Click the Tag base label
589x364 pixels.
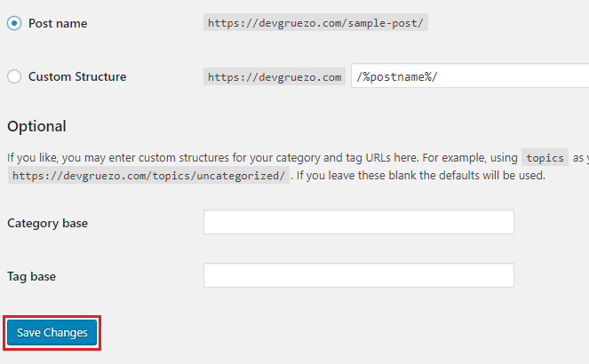click(32, 277)
